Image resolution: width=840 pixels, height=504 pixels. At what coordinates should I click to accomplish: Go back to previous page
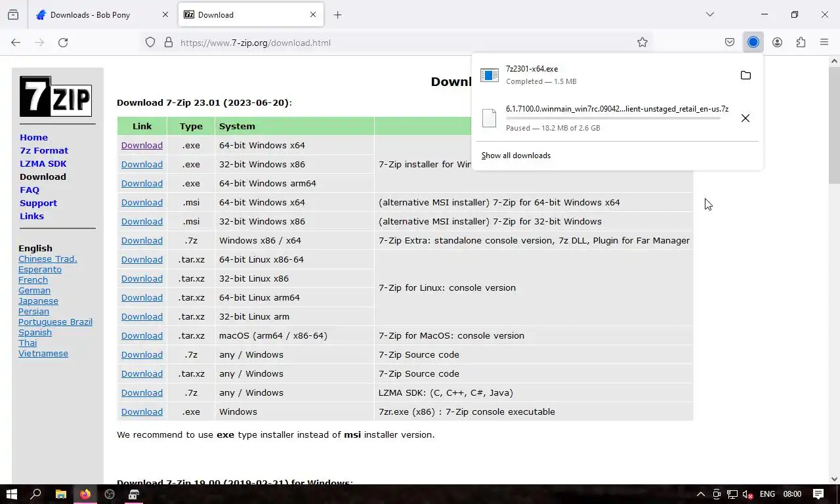(x=16, y=43)
